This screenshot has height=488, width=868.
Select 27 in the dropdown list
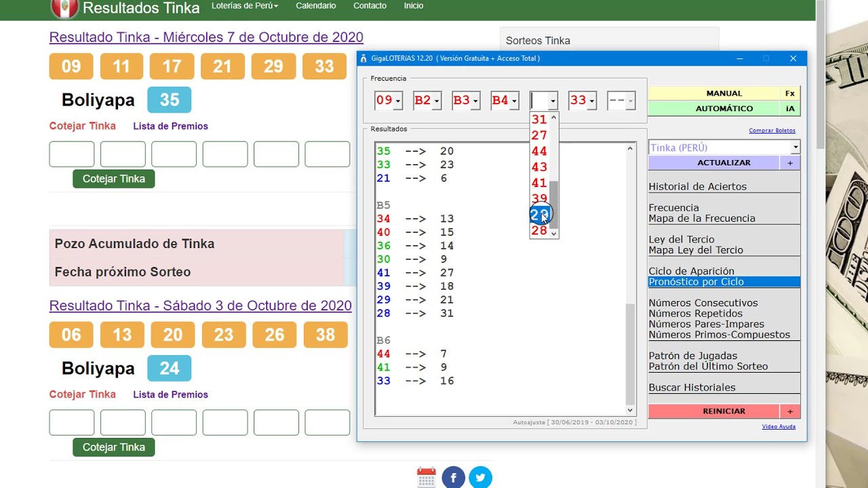[x=539, y=135]
